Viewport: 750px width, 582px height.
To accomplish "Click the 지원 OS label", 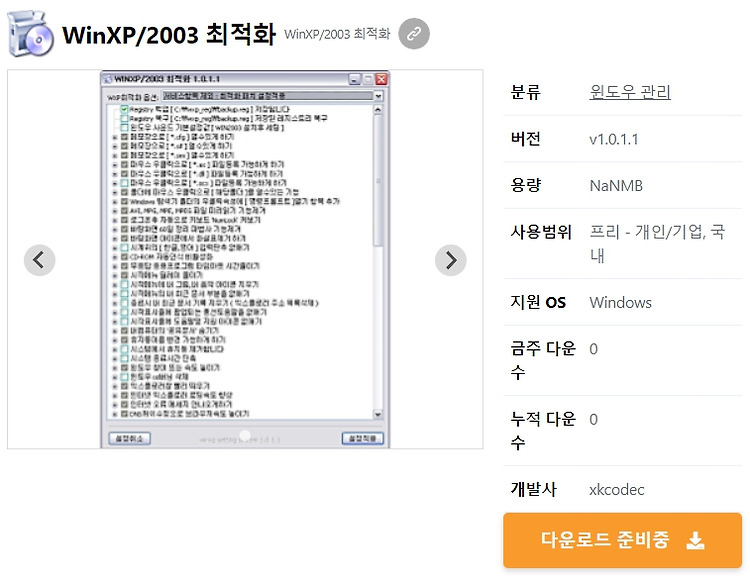I will [x=538, y=302].
